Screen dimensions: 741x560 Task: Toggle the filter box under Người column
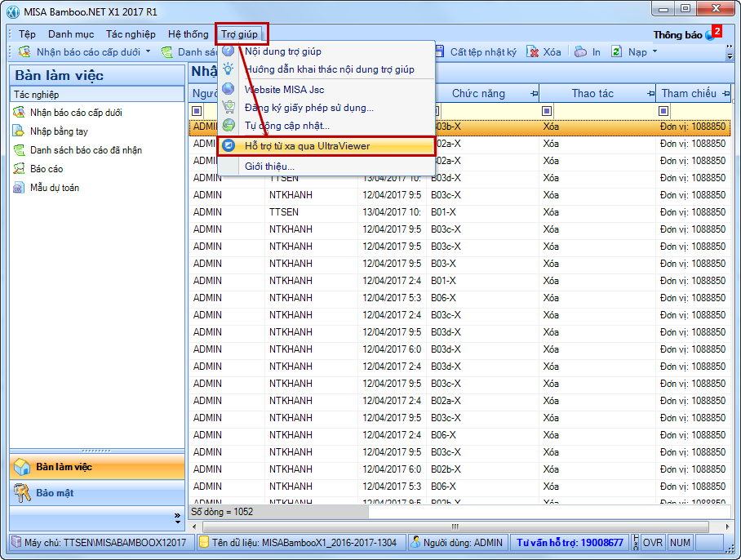click(x=197, y=111)
